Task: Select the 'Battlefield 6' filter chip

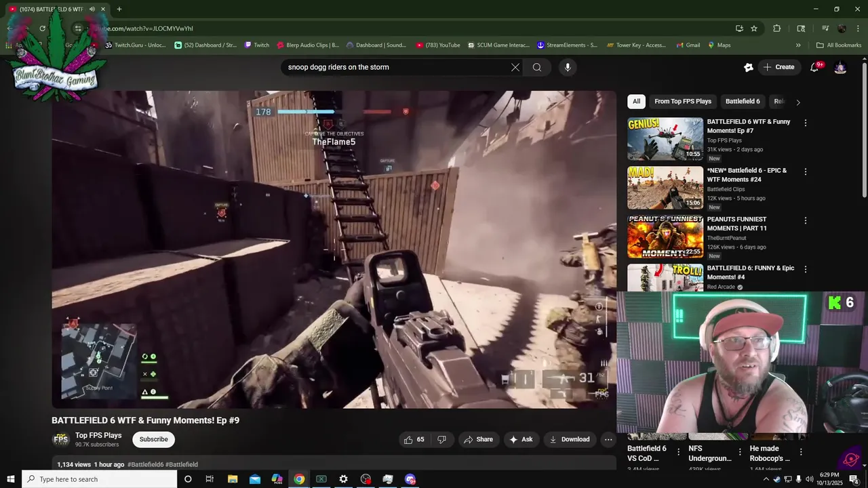Action: (x=743, y=102)
